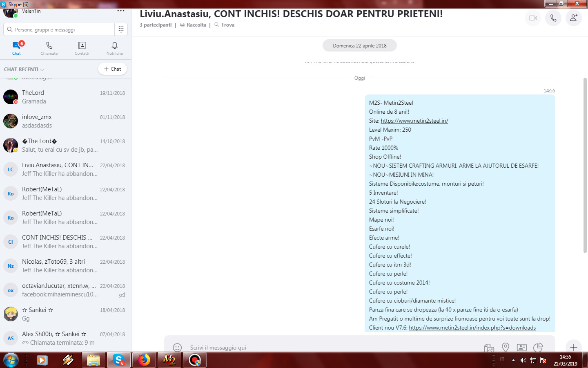Click the action center flag in tray
This screenshot has width=588, height=368.
(x=543, y=360)
